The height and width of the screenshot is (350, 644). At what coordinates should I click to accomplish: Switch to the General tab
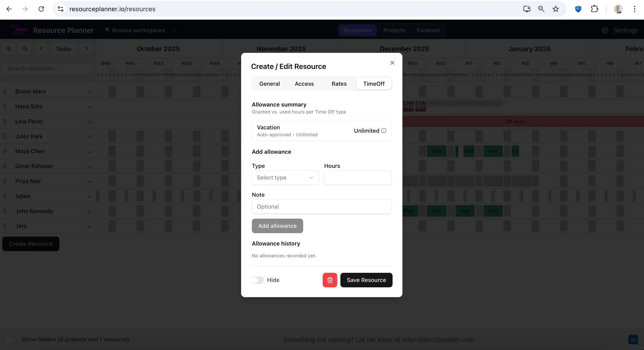coord(269,84)
